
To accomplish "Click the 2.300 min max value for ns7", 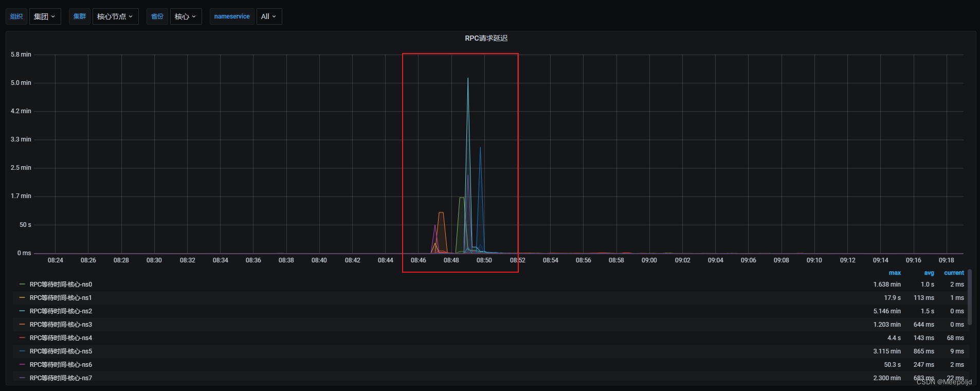I will [x=887, y=378].
